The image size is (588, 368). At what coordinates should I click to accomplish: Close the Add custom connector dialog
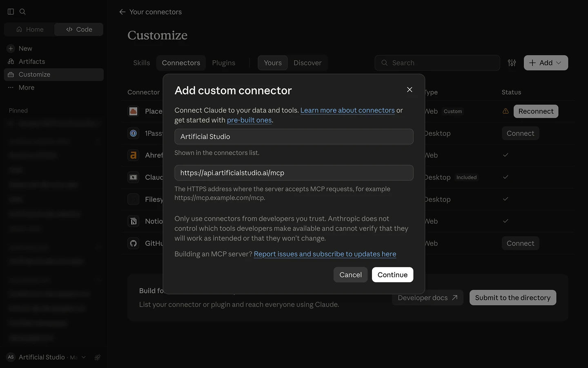(x=410, y=90)
